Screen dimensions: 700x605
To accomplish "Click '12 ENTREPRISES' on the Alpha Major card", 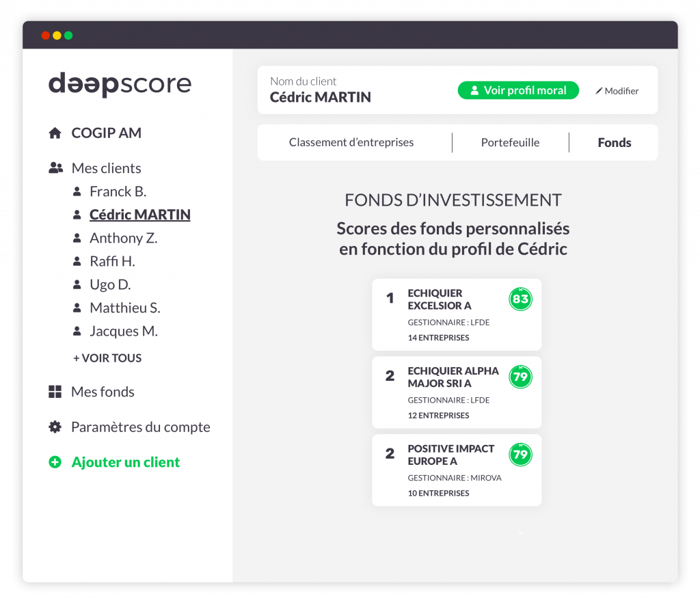I will coord(438,415).
